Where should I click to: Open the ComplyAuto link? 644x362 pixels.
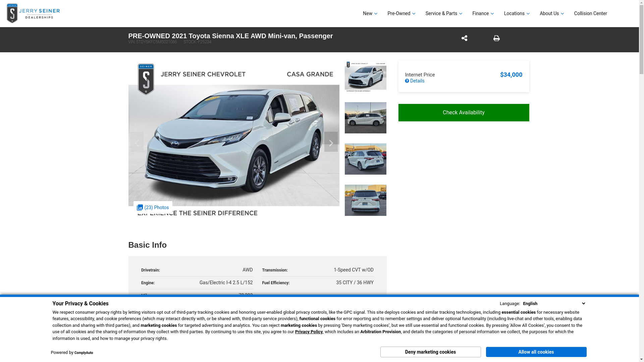pyautogui.click(x=84, y=353)
